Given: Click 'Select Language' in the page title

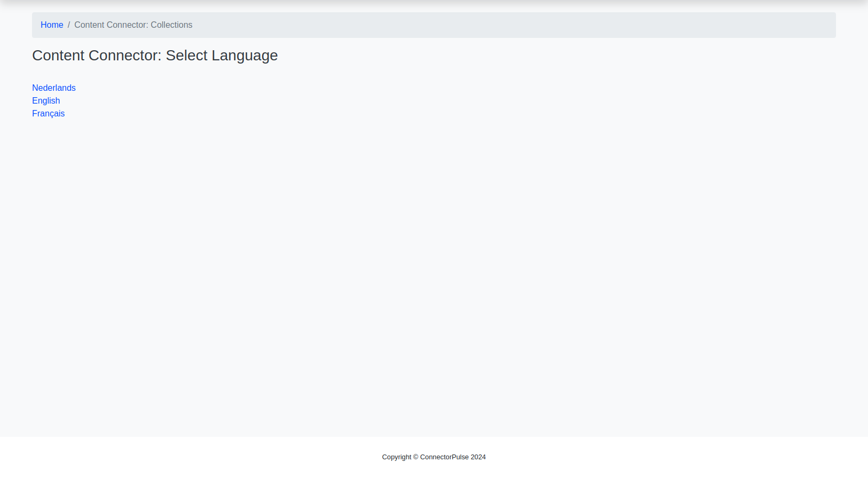Looking at the screenshot, I should pyautogui.click(x=222, y=56).
